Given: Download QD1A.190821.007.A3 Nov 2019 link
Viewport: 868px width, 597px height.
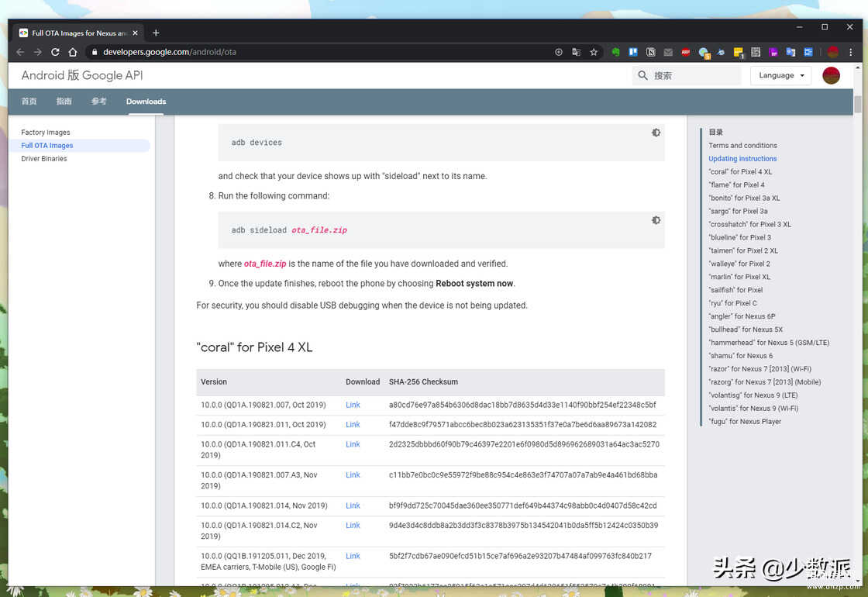Looking at the screenshot, I should click(x=353, y=475).
